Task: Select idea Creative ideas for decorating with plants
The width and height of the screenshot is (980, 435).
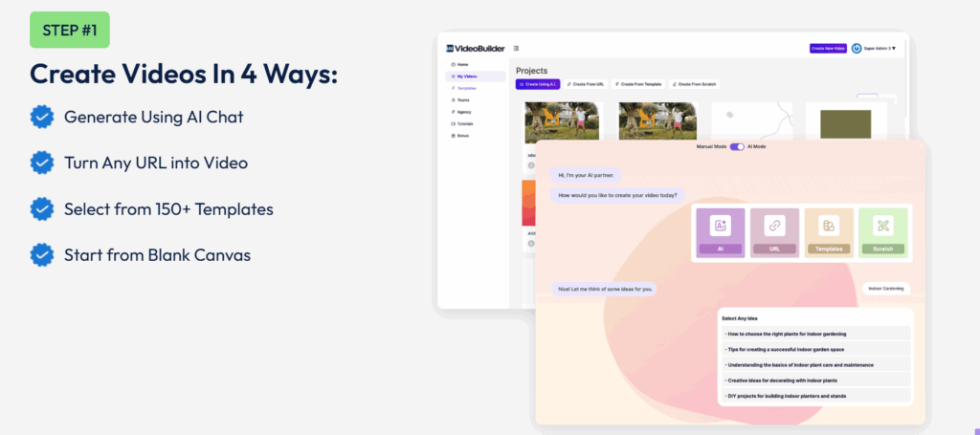Action: 815,381
